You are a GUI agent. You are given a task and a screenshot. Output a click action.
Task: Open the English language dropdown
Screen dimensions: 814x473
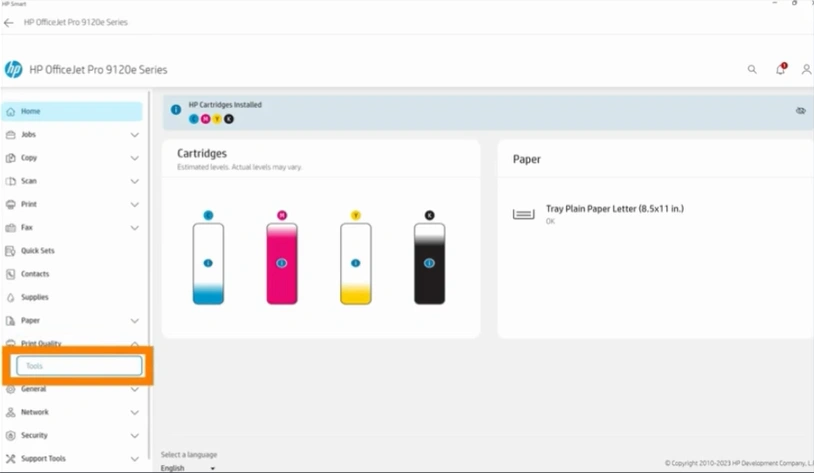188,467
